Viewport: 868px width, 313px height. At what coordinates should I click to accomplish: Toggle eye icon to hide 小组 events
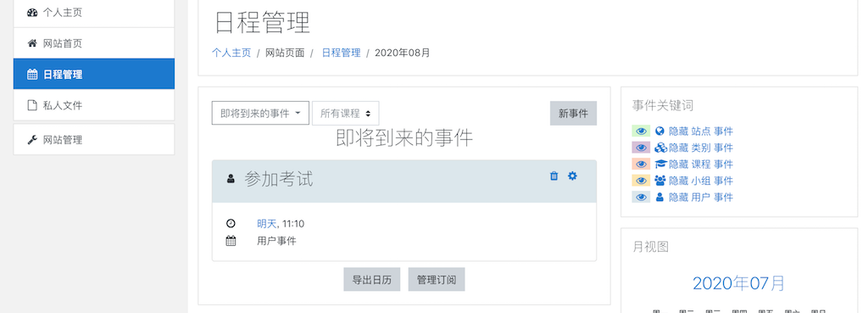pyautogui.click(x=641, y=181)
